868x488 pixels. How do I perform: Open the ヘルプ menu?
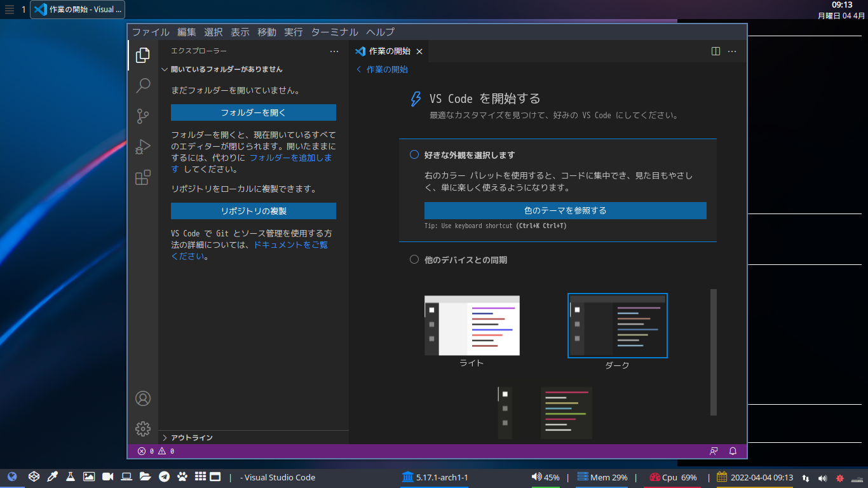pyautogui.click(x=381, y=32)
